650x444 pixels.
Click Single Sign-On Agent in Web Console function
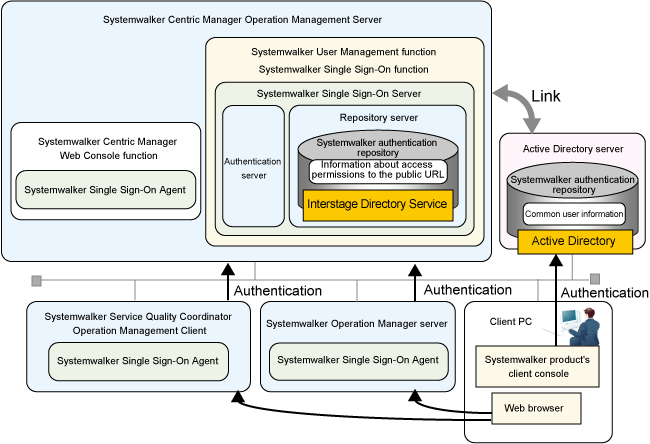point(105,190)
